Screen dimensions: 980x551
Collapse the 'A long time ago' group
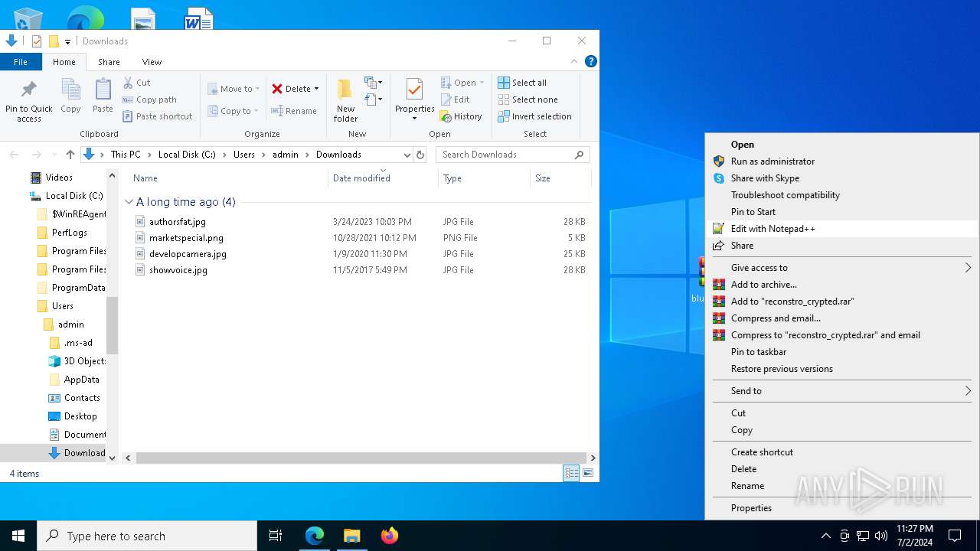click(129, 202)
